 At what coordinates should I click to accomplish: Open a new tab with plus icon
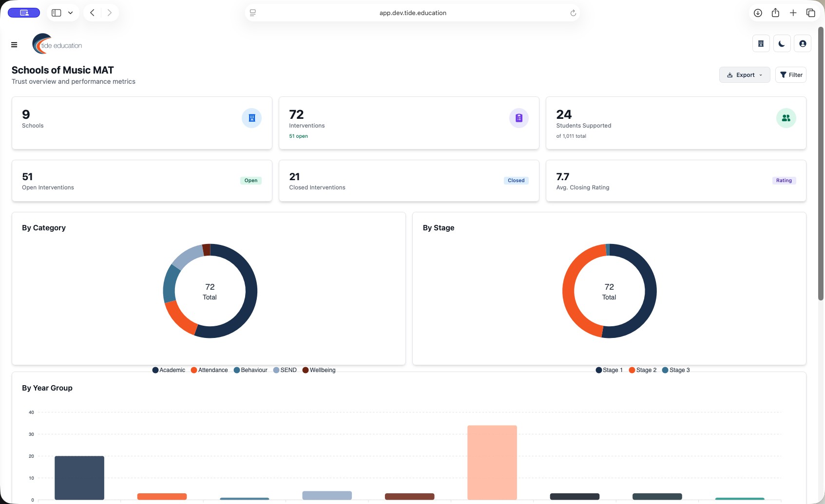[x=793, y=13]
